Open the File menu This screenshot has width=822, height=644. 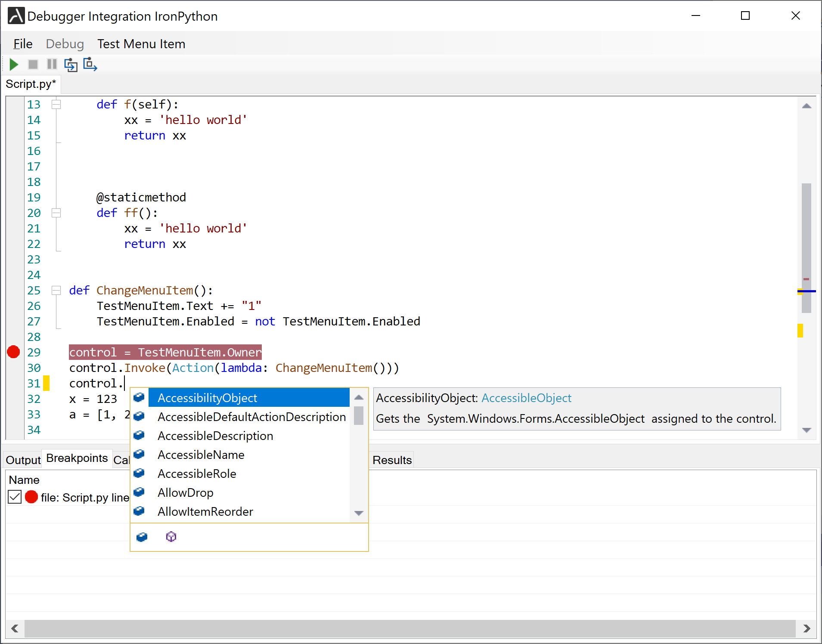coord(22,43)
